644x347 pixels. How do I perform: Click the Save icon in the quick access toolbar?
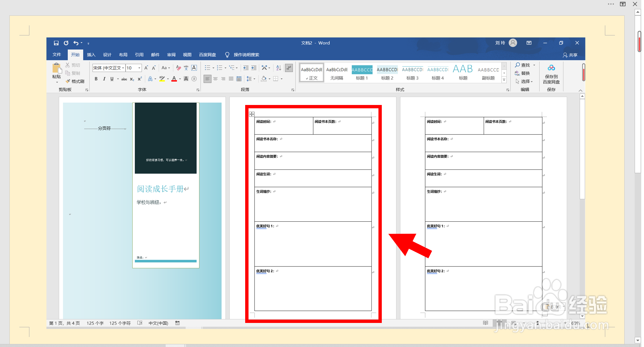click(x=56, y=43)
